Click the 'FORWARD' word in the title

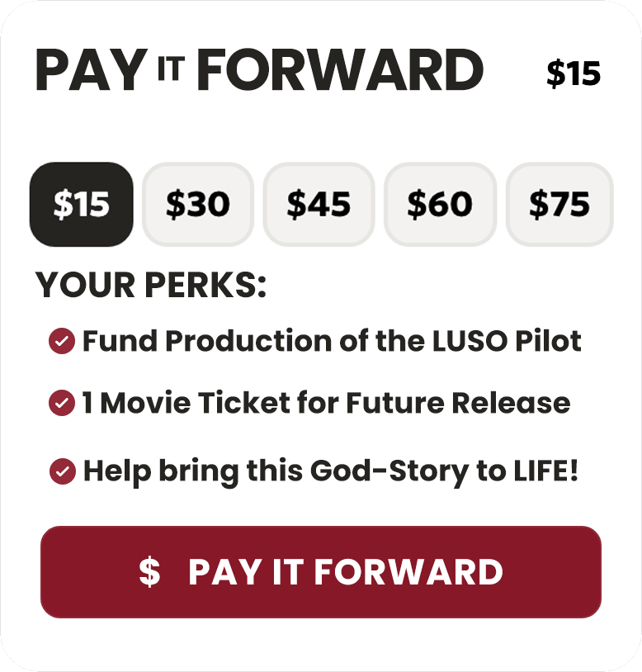(x=340, y=71)
